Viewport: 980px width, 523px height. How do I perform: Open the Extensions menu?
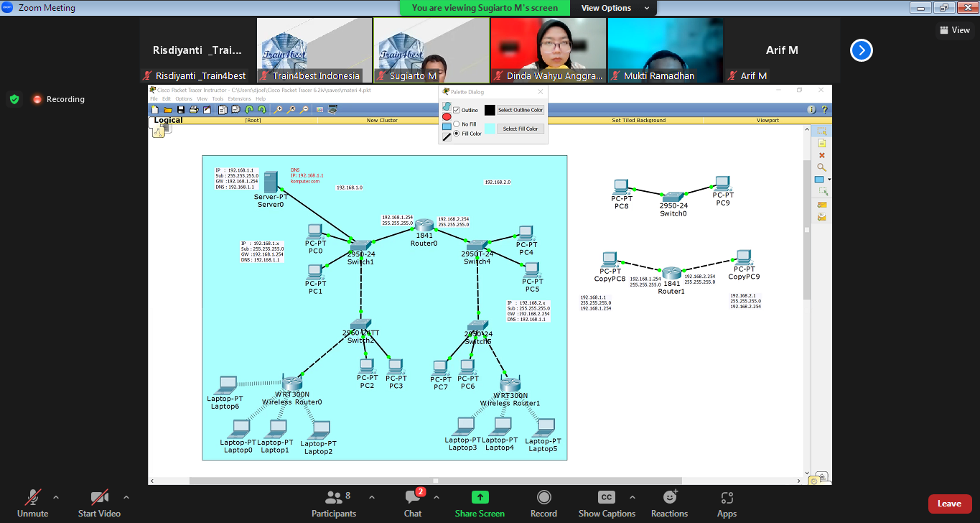[x=240, y=99]
